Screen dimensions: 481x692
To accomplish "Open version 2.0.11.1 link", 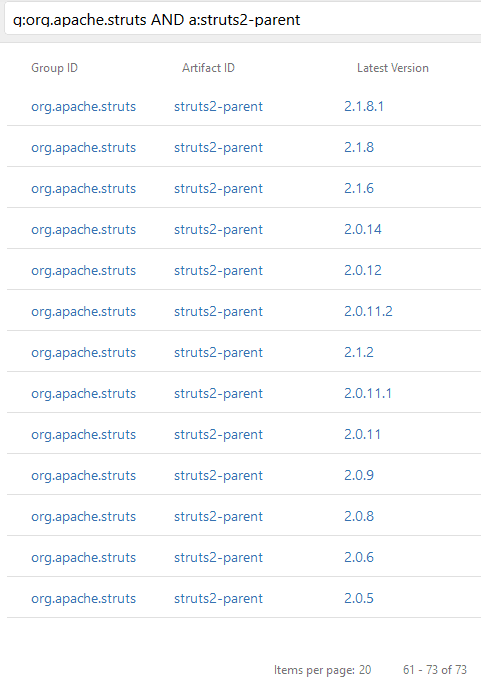I will point(368,394).
